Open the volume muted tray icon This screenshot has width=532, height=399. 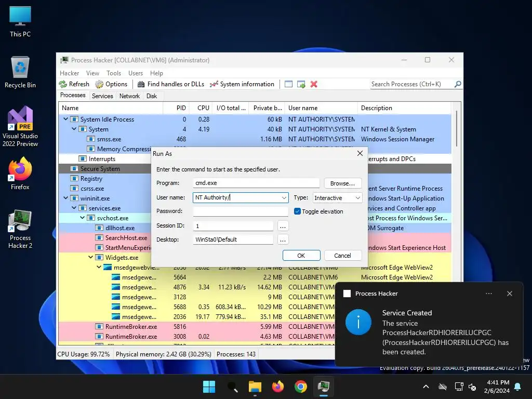(x=472, y=387)
